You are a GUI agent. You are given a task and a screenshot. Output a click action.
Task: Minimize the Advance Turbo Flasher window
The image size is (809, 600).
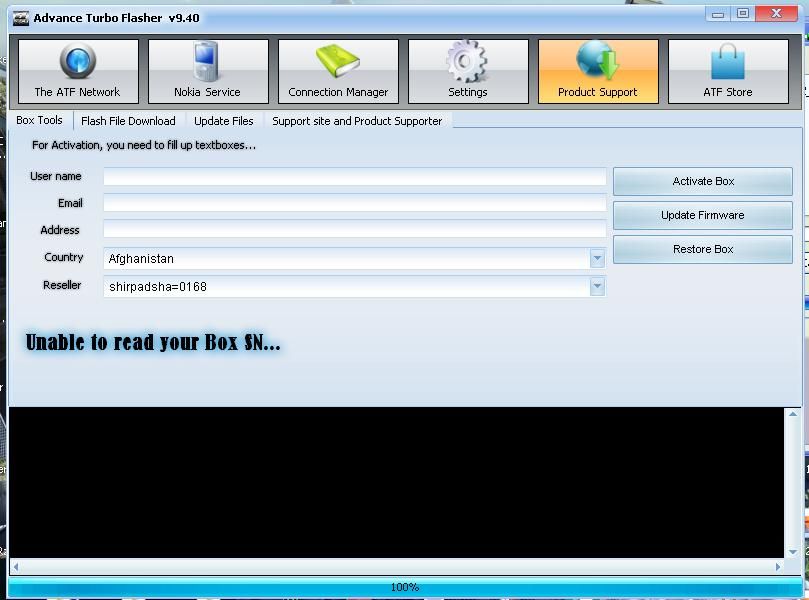[x=718, y=14]
